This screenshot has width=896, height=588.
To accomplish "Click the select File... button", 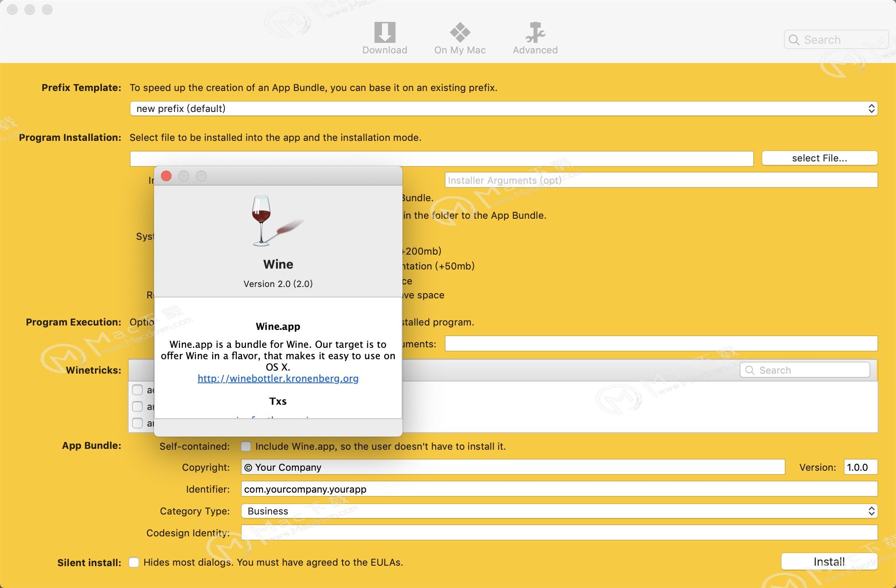I will (819, 158).
